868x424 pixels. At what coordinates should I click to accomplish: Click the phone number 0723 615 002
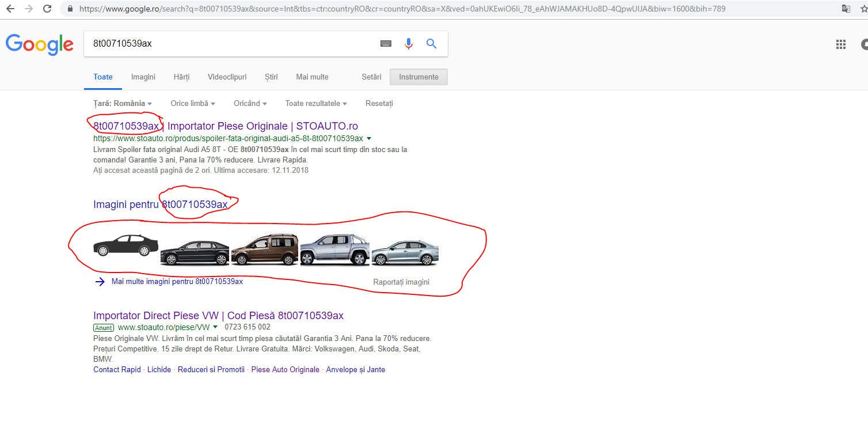pos(248,327)
